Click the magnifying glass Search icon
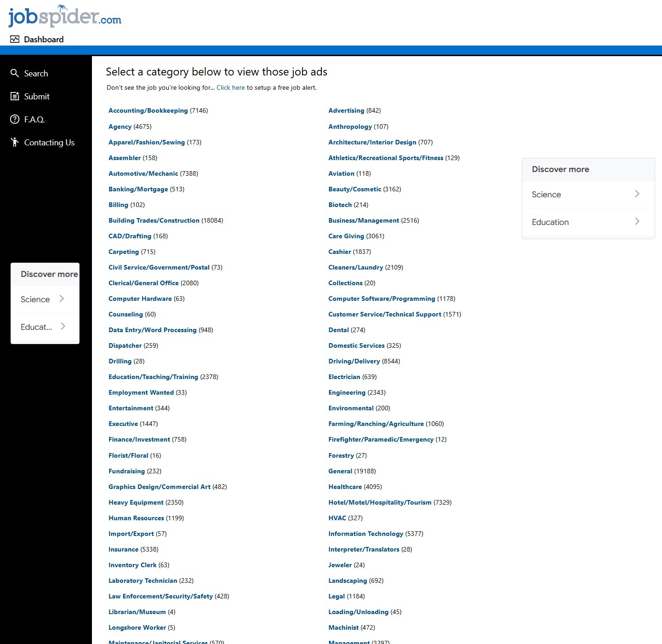Image resolution: width=662 pixels, height=644 pixels. [x=15, y=73]
